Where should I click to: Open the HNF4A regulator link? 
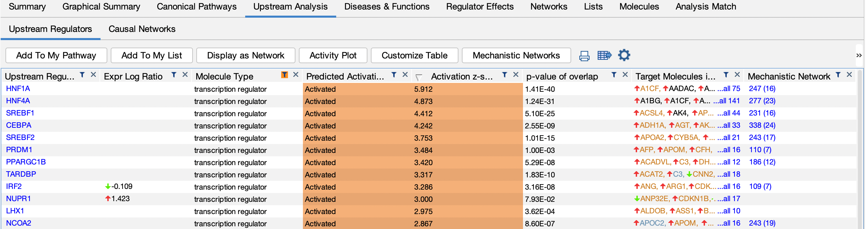click(18, 101)
